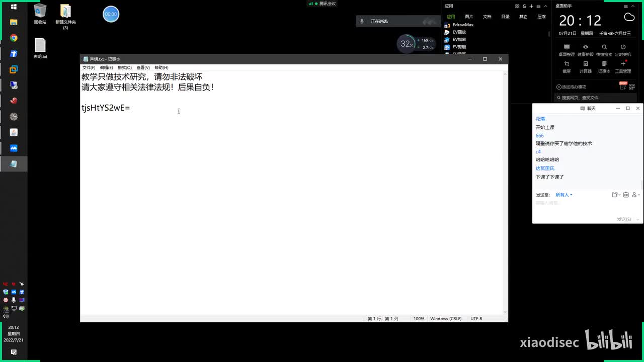Select the 声明.txt desktop file icon
The width and height of the screenshot is (644, 362).
pyautogui.click(x=40, y=49)
